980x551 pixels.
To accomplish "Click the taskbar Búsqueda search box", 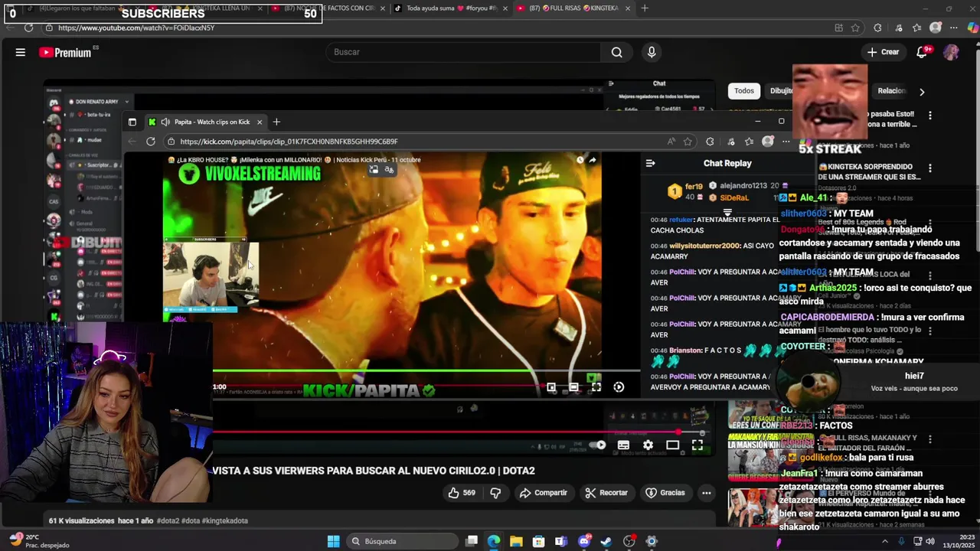I will [x=401, y=541].
